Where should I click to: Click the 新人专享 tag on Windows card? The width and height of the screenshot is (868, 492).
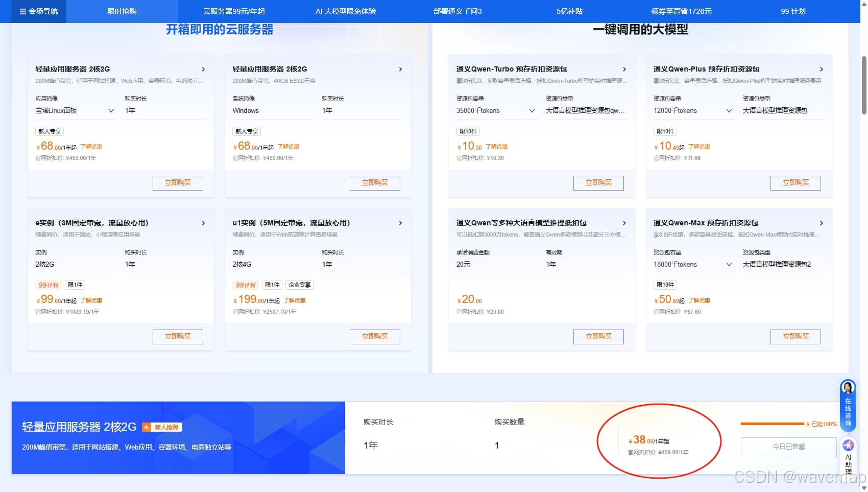coord(247,132)
